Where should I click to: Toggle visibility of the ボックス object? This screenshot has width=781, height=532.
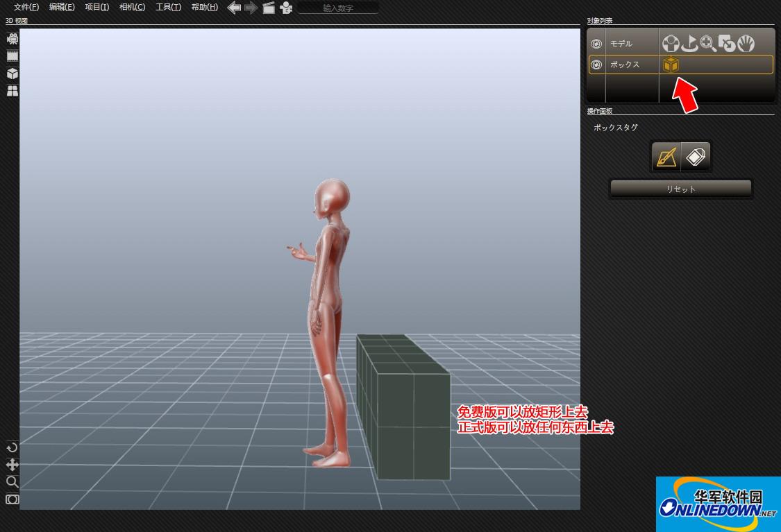(596, 65)
